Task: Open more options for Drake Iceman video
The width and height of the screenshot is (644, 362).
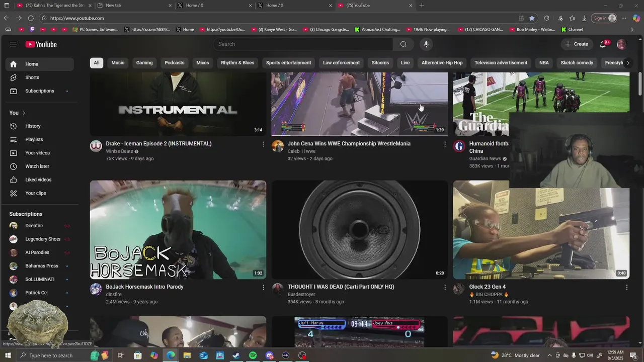Action: [263, 144]
